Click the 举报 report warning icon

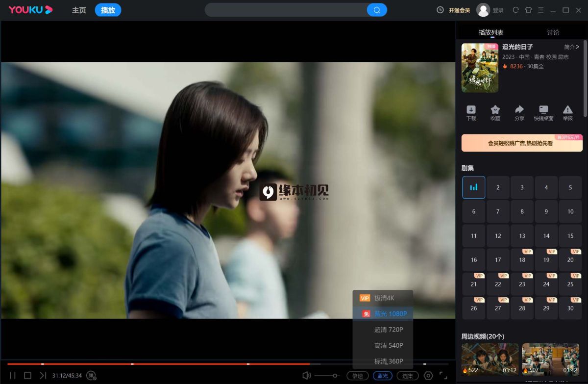[567, 113]
